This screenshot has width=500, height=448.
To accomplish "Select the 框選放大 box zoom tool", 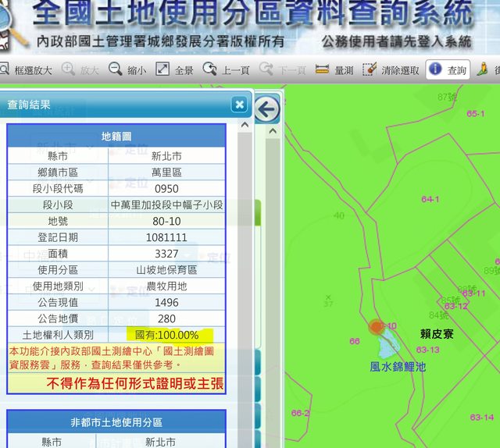I will [x=27, y=70].
